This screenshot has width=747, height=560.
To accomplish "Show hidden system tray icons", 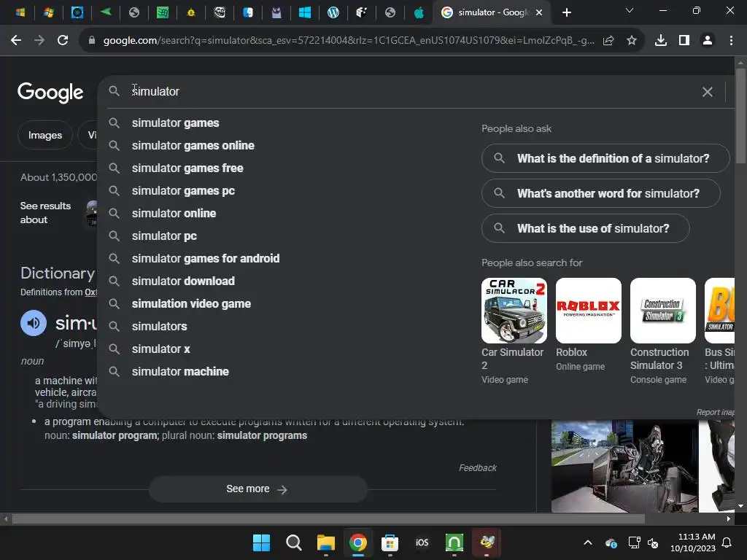I will click(588, 542).
